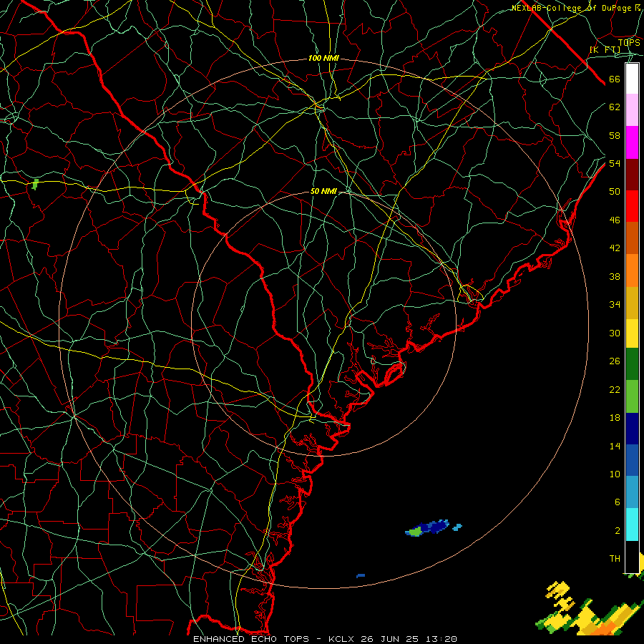The width and height of the screenshot is (644, 644).
Task: Select the bright red 50 kft swatch
Action: [632, 206]
